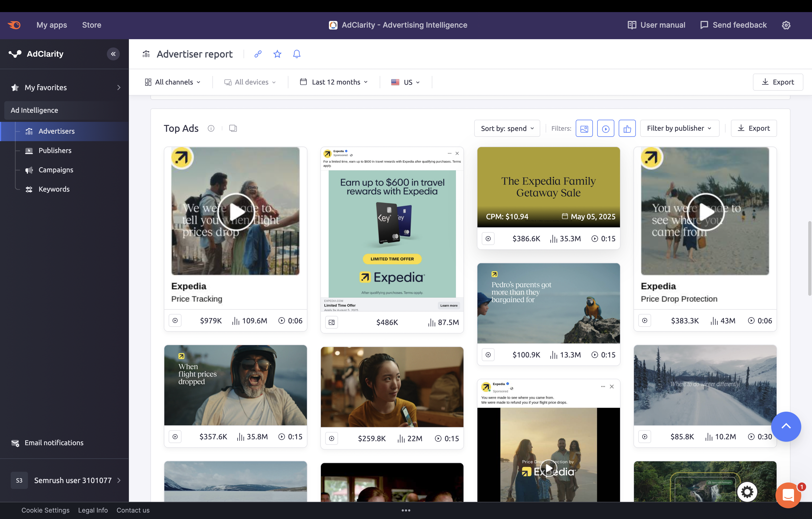Play the Expedia Price Tracking video ad
Screen dimensions: 812x519
[236, 212]
